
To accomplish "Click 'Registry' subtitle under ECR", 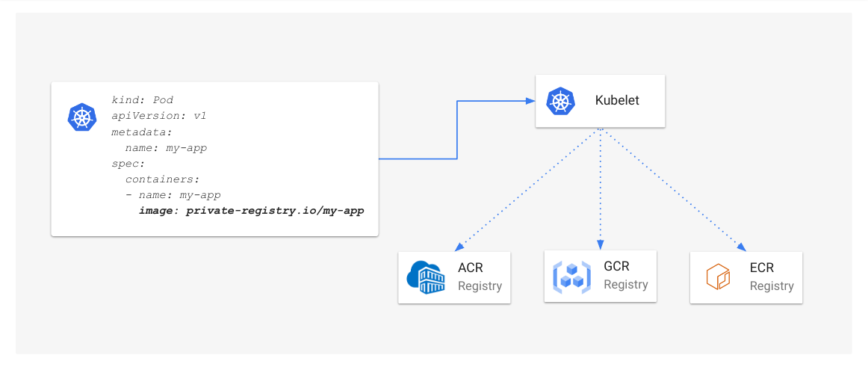I will tap(772, 286).
